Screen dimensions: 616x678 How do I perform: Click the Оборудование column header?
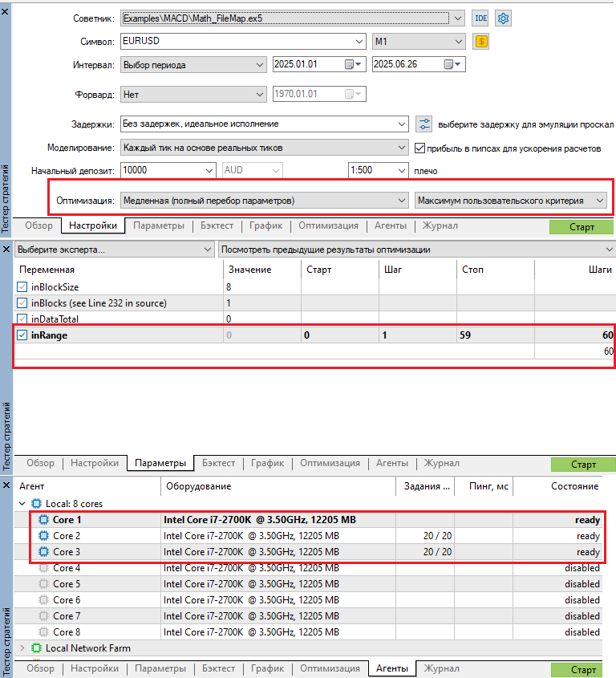(198, 486)
